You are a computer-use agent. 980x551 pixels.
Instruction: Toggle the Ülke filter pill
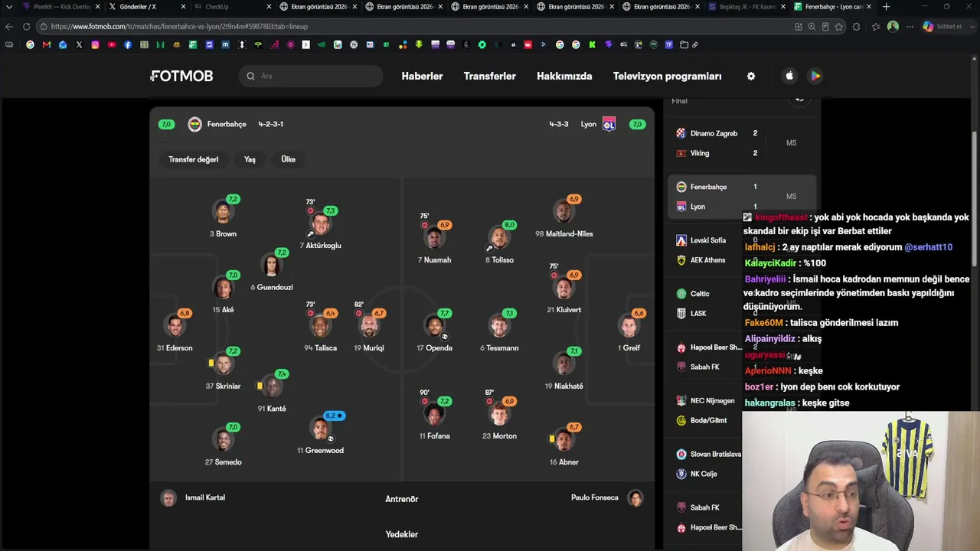[x=288, y=159]
